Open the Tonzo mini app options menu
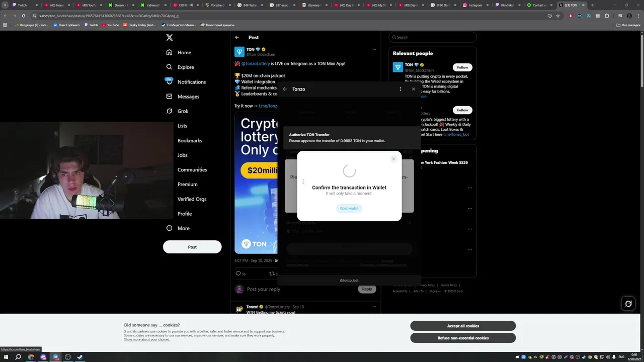Screen dimensions: 644x362 click(x=400, y=89)
